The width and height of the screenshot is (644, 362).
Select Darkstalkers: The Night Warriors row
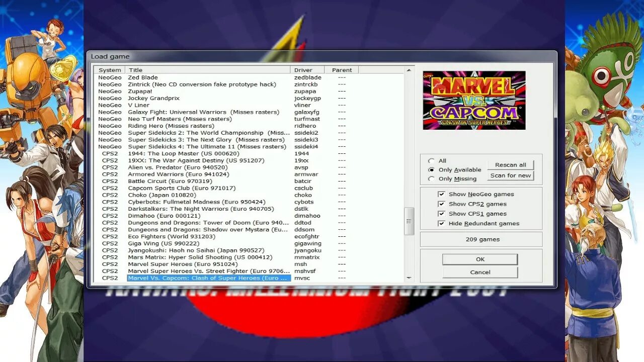(249, 209)
